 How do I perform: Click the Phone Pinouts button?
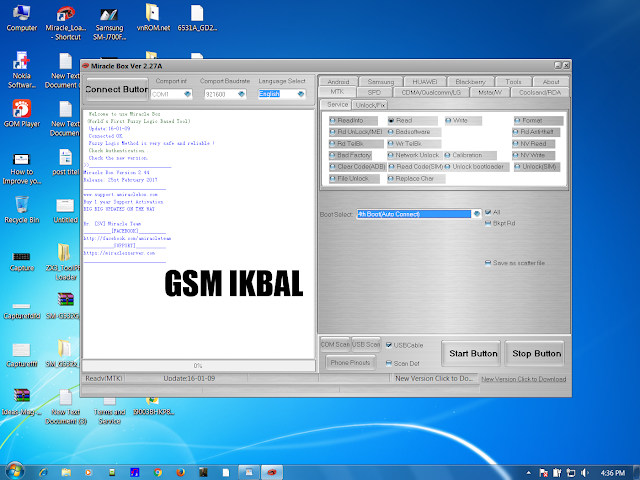point(350,362)
